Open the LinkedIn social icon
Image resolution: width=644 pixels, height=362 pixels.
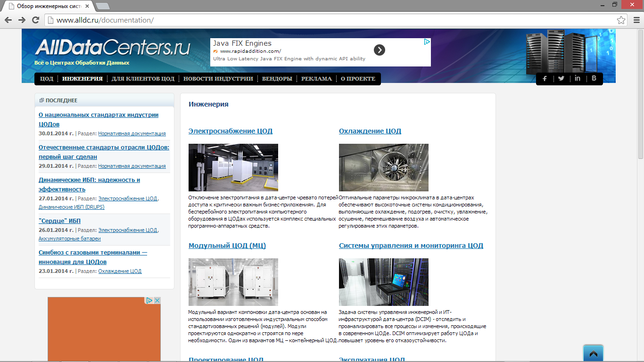(x=578, y=79)
